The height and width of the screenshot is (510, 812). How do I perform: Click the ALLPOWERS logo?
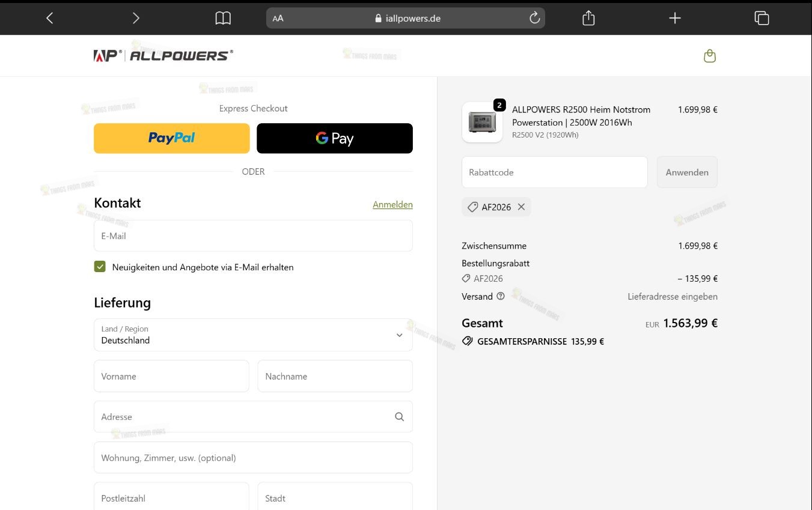coord(163,55)
